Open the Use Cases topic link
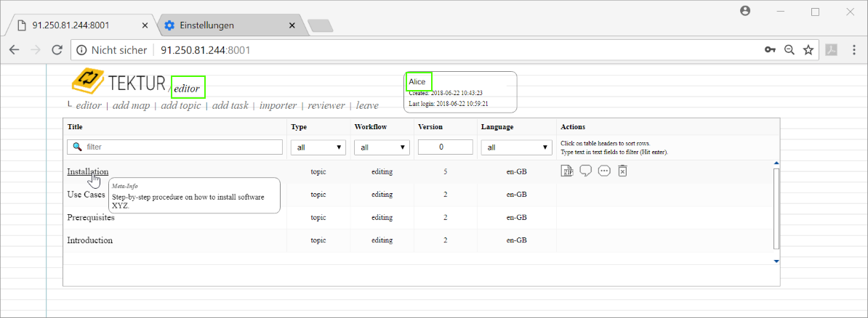Image resolution: width=868 pixels, height=318 pixels. [x=86, y=195]
